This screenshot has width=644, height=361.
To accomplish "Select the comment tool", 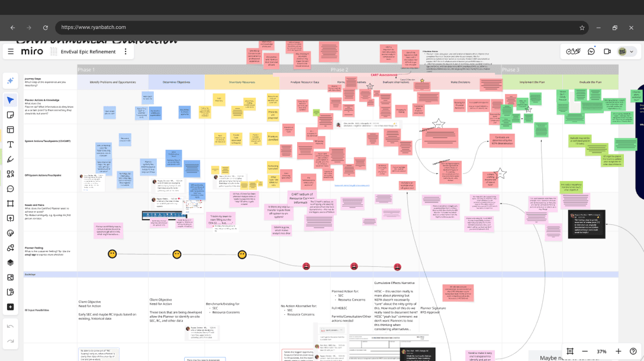I will (10, 188).
